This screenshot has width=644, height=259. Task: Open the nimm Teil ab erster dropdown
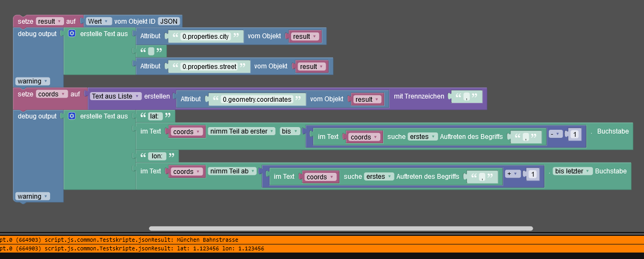[242, 131]
